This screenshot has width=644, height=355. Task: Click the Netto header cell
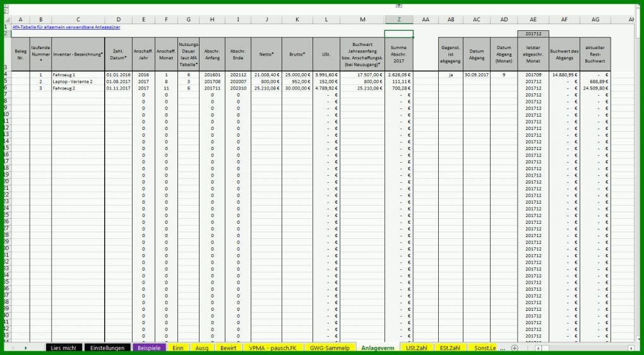click(x=266, y=54)
